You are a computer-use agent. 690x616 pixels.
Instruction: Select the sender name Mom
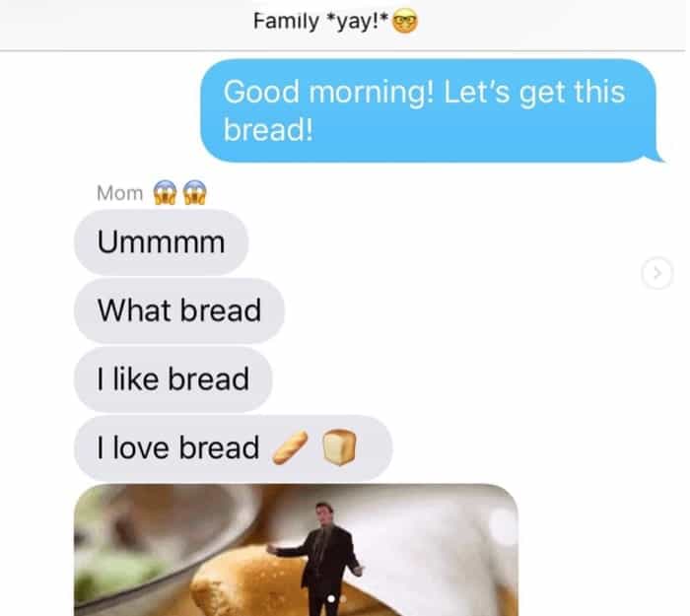119,193
